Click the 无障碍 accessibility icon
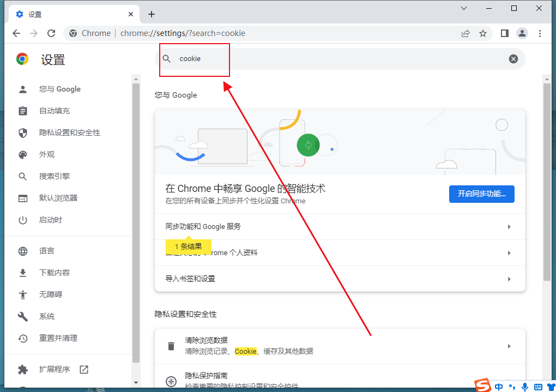 (23, 294)
